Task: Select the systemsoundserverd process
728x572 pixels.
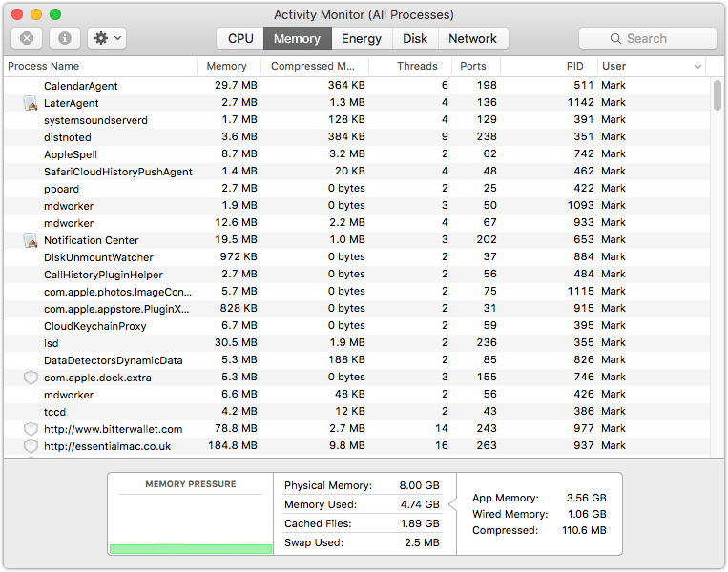Action: click(x=357, y=120)
